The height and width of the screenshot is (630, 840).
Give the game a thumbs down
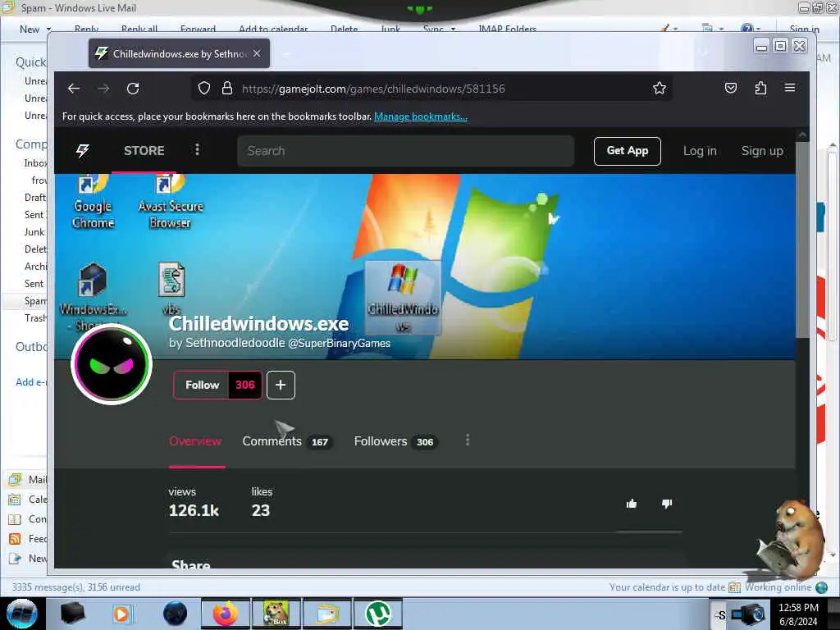click(x=667, y=504)
